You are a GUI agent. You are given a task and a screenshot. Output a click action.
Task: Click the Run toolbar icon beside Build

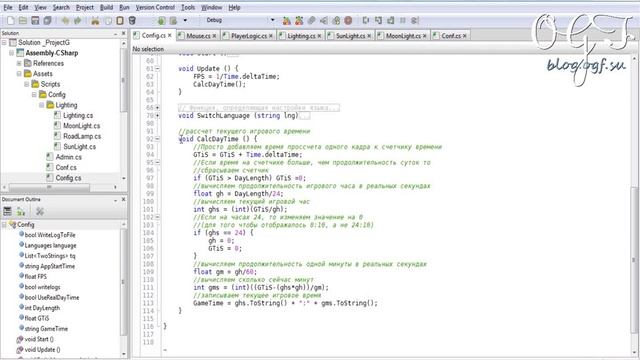click(174, 20)
